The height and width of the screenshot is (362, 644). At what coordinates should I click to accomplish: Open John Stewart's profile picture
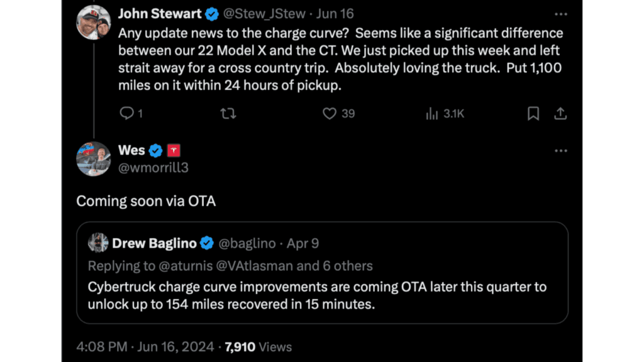pyautogui.click(x=94, y=23)
